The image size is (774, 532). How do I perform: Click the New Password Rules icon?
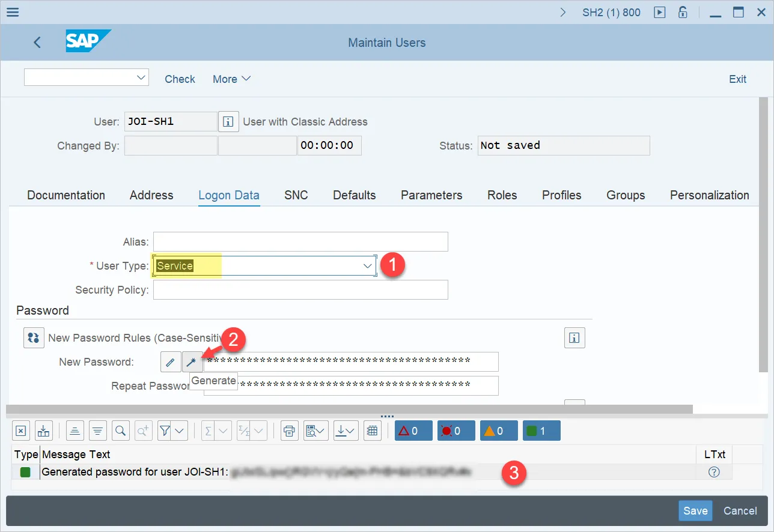coord(34,338)
